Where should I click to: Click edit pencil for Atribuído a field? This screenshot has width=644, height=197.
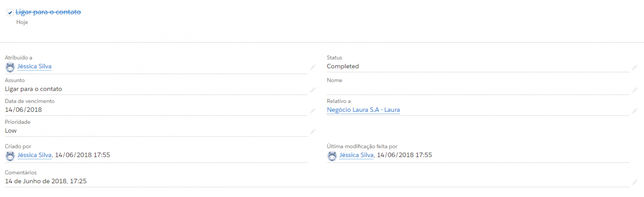(x=312, y=67)
